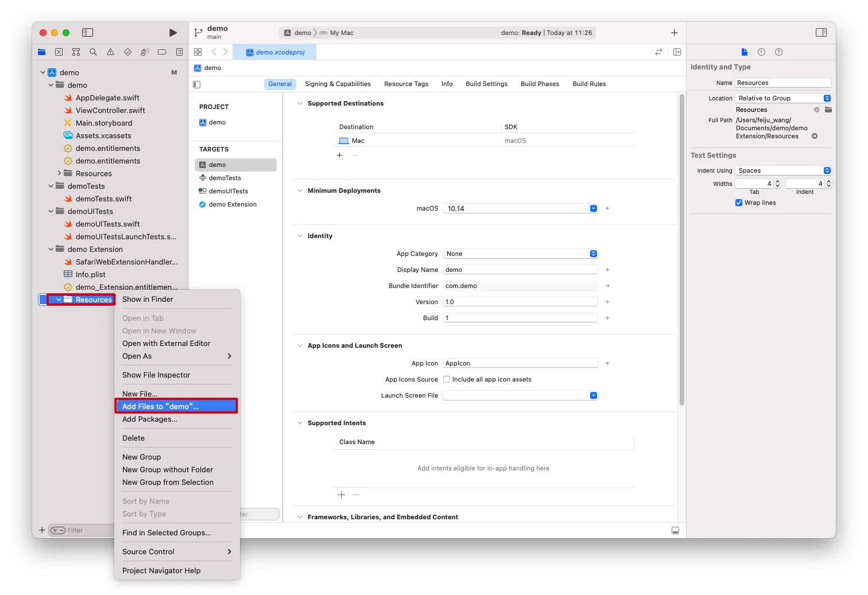The width and height of the screenshot is (868, 595).
Task: Run the project with the play button
Action: point(173,33)
